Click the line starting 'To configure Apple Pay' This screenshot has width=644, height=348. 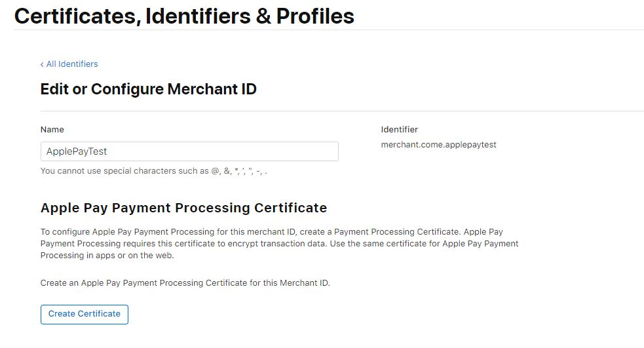[x=271, y=232]
